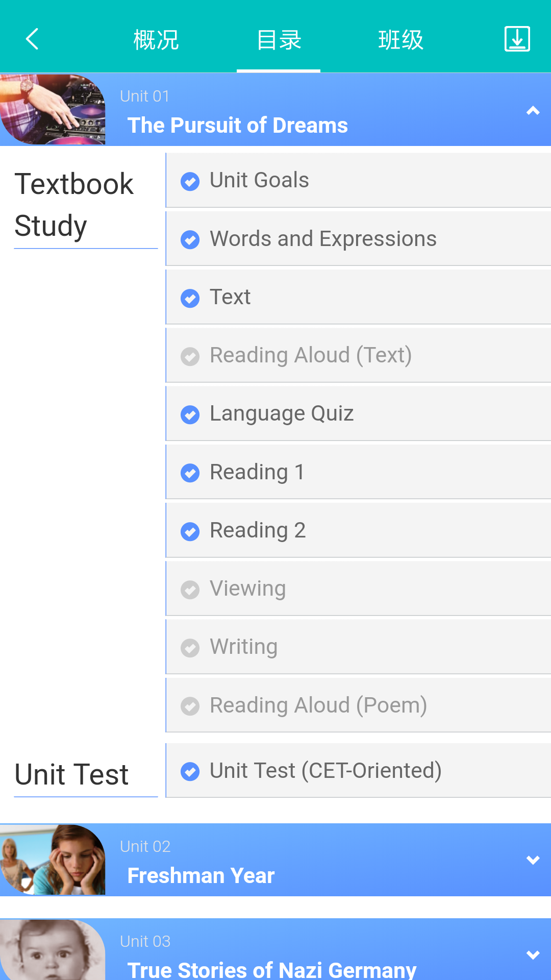Select the 目录 tab

(x=279, y=39)
